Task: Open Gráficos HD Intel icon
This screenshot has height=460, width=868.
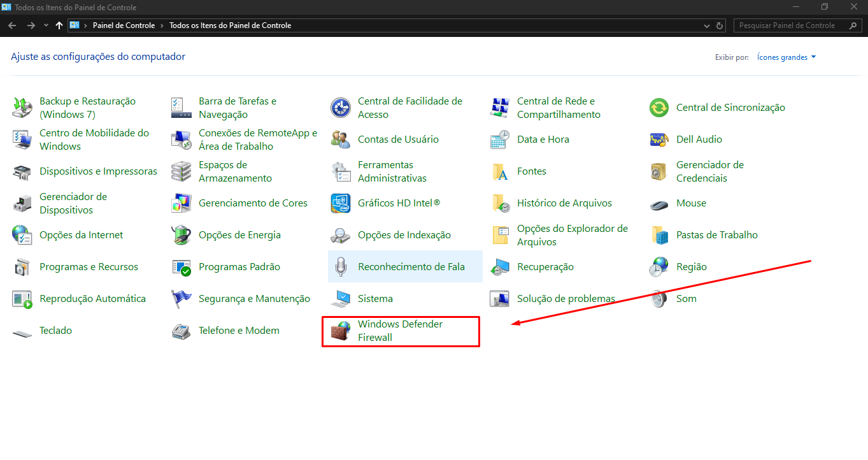Action: (x=341, y=203)
